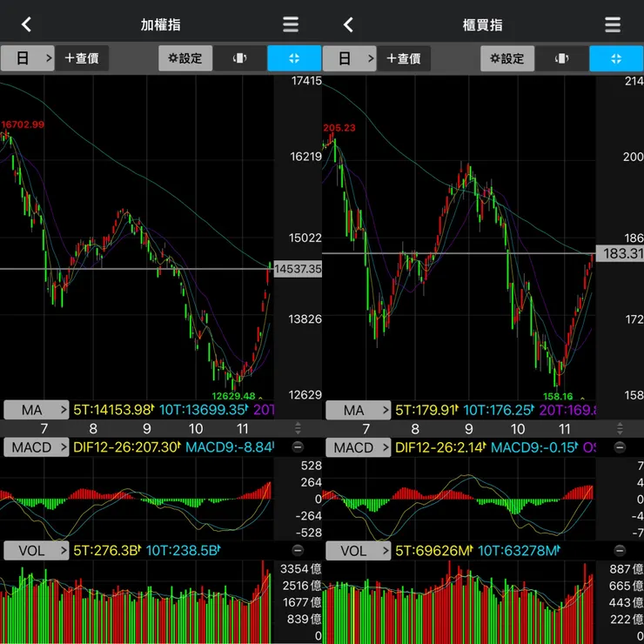Tap 5T:14153.98 moving average value
The width and height of the screenshot is (644, 644).
(x=114, y=410)
